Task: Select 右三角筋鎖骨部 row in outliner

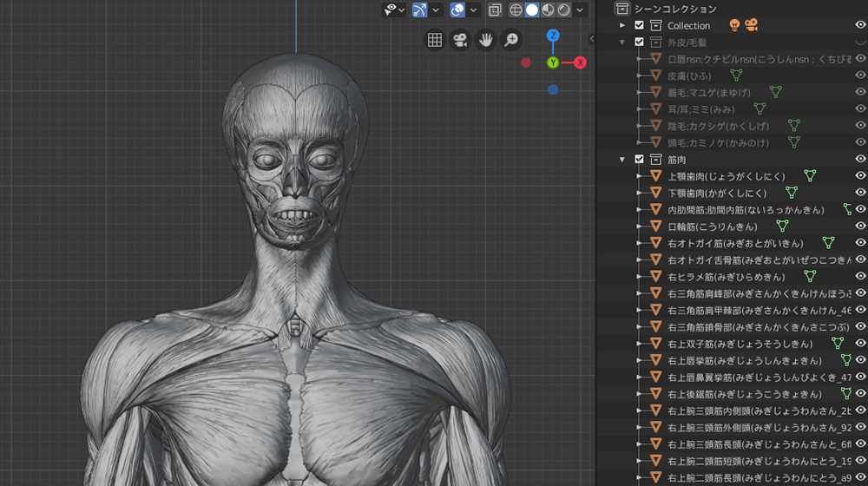Action: click(759, 326)
